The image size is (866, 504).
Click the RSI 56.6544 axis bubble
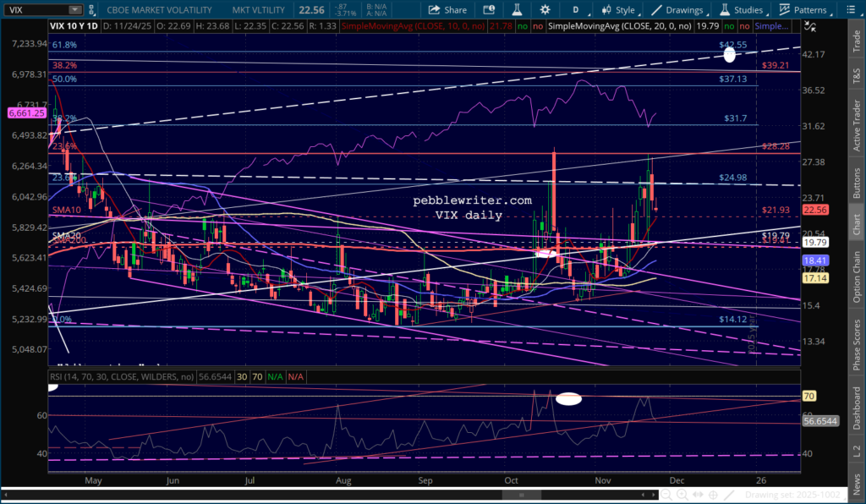coord(820,421)
